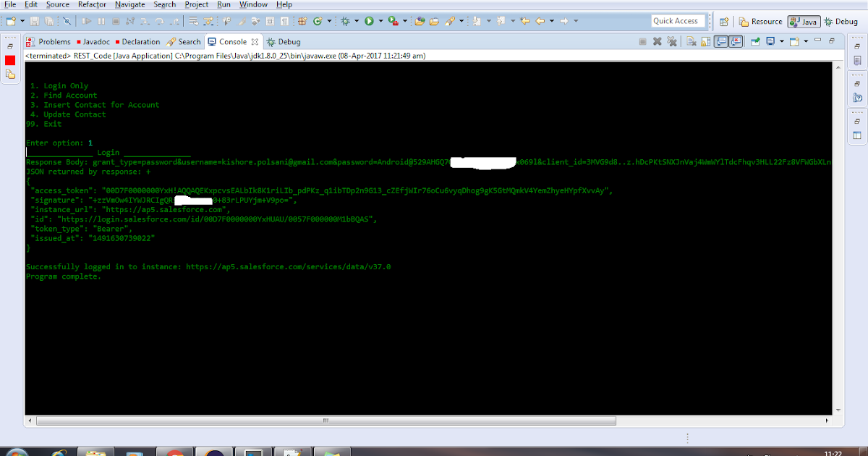
Task: Toggle Show Console When Standard Error Changes
Action: point(734,41)
